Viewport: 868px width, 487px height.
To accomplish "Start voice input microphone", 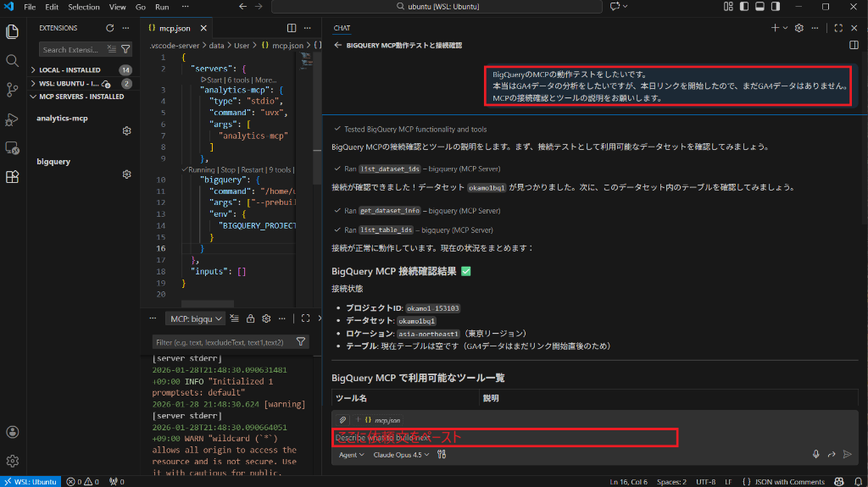I will click(816, 454).
